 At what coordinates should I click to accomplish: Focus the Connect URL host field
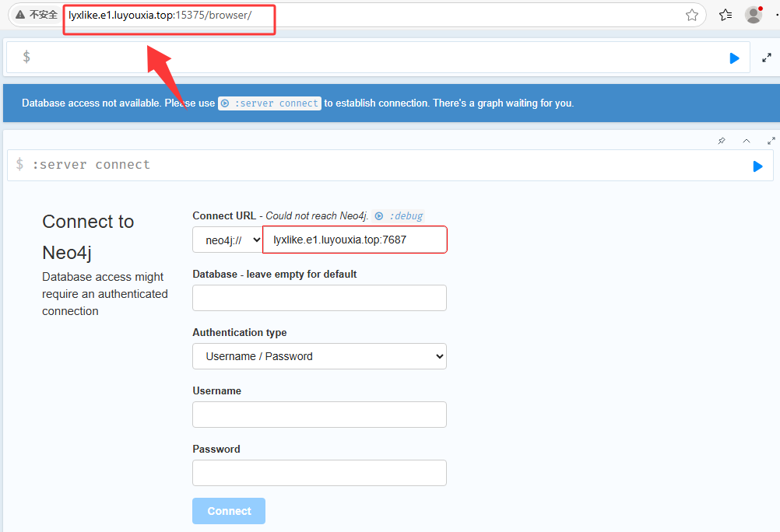click(355, 240)
